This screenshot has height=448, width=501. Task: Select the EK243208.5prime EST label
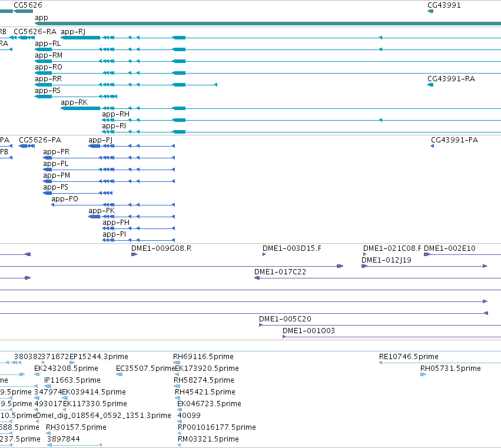[x=66, y=369]
